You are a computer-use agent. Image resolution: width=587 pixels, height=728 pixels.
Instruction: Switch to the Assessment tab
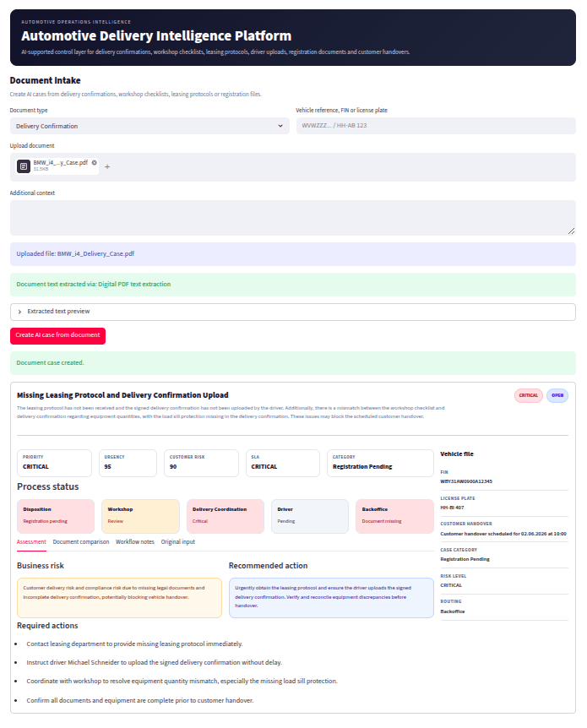click(31, 542)
